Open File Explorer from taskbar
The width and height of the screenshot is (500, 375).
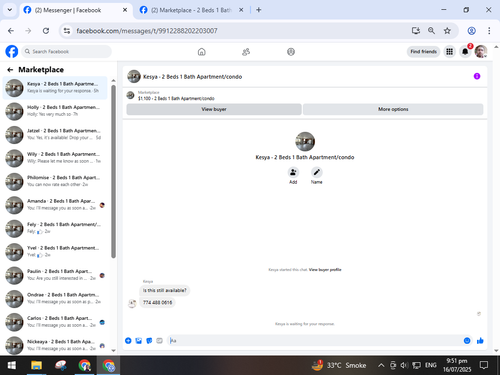36,365
